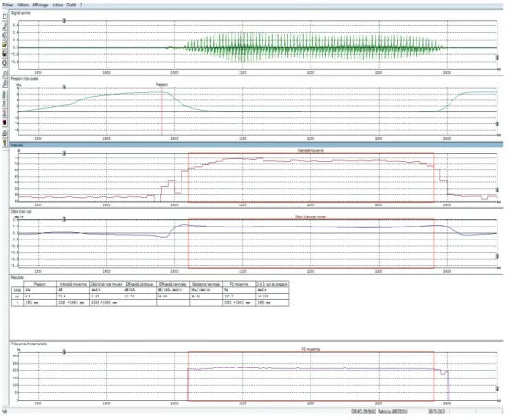Select the Fréquence fondamentale panel title
This screenshot has height=420, width=515.
(x=29, y=344)
